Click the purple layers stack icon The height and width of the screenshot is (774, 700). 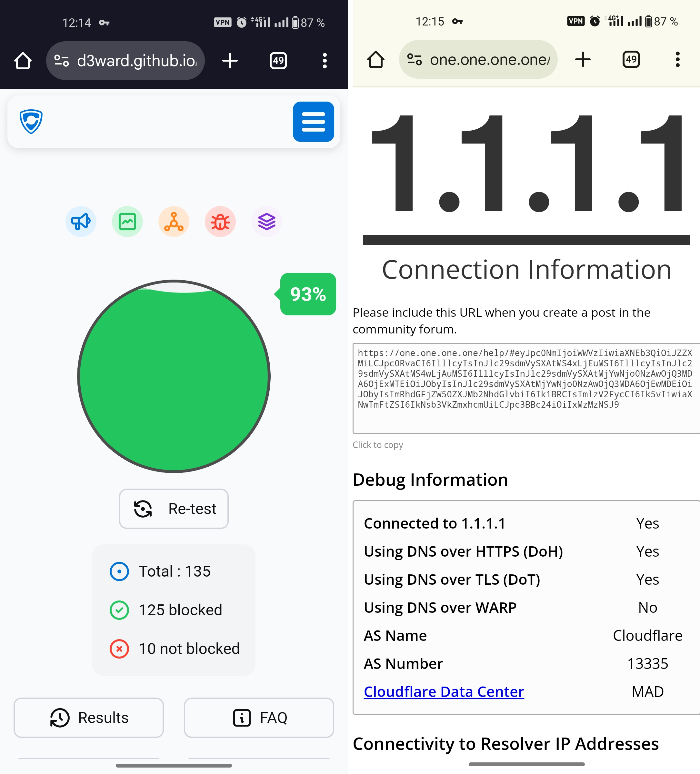(x=266, y=222)
